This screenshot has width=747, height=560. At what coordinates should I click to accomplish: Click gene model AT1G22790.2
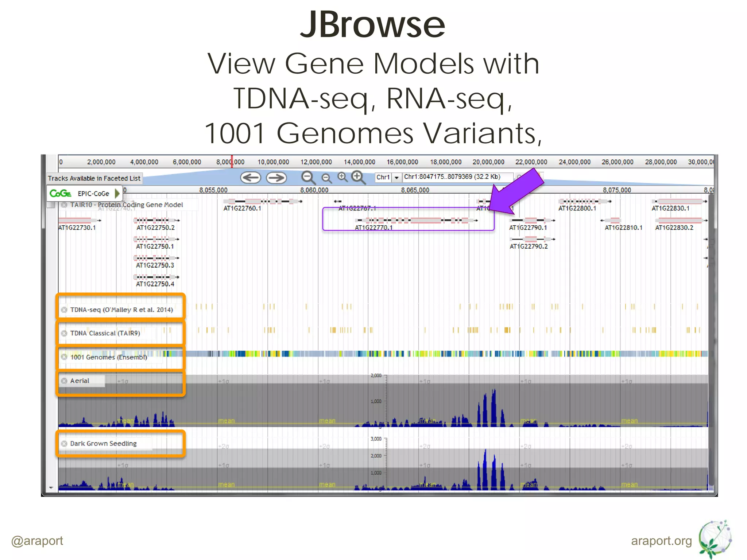pyautogui.click(x=533, y=239)
